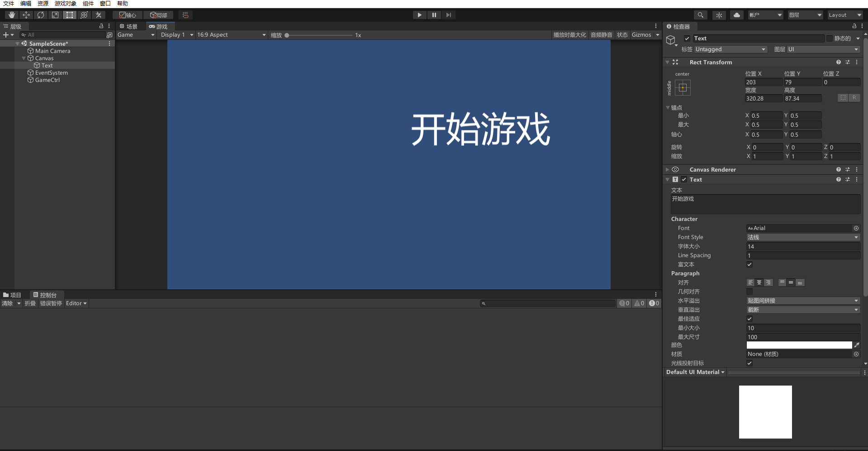Screen dimensions: 868x451
Task: Open Font Style dropdown
Action: coord(803,237)
